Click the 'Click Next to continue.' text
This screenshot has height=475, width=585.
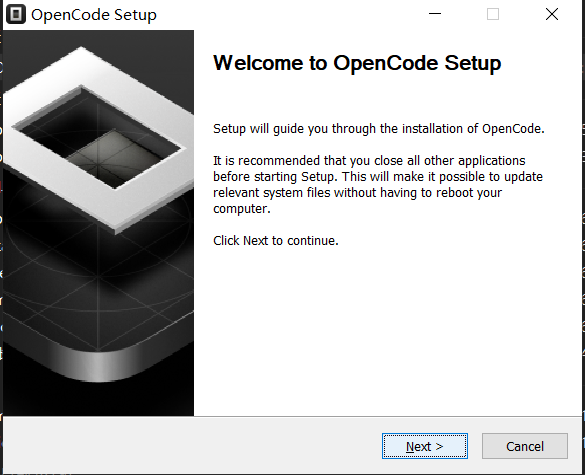276,241
